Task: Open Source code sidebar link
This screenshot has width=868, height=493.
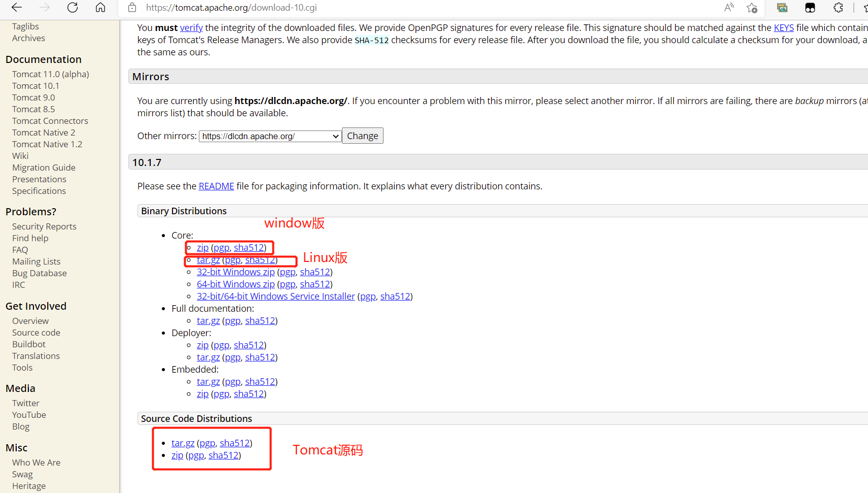Action: point(36,333)
